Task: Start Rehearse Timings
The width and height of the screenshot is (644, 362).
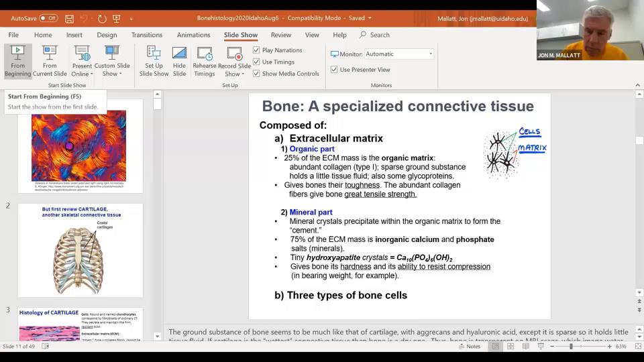Action: [x=205, y=61]
